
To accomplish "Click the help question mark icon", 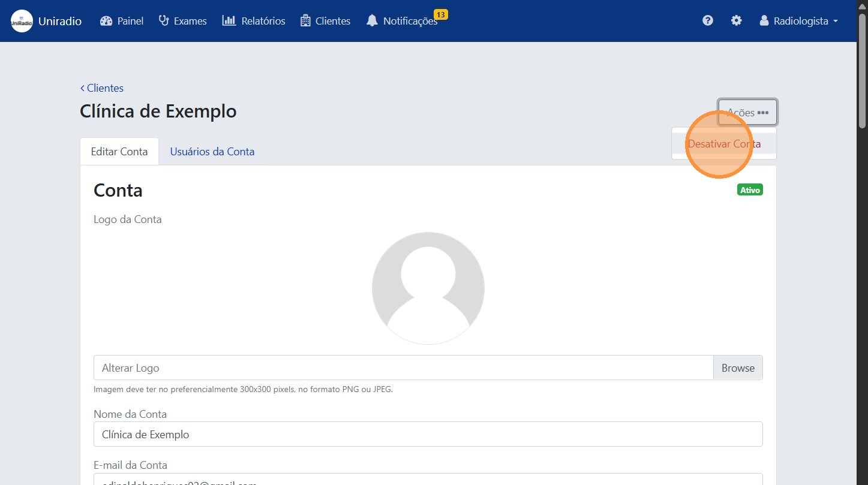I will point(708,21).
